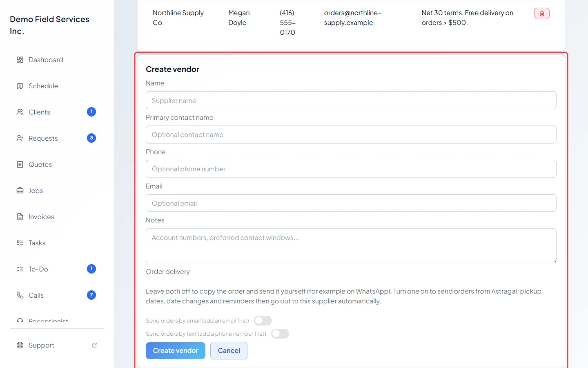The width and height of the screenshot is (588, 368).
Task: Click Demo Field Services Inc. company name
Action: click(x=49, y=25)
